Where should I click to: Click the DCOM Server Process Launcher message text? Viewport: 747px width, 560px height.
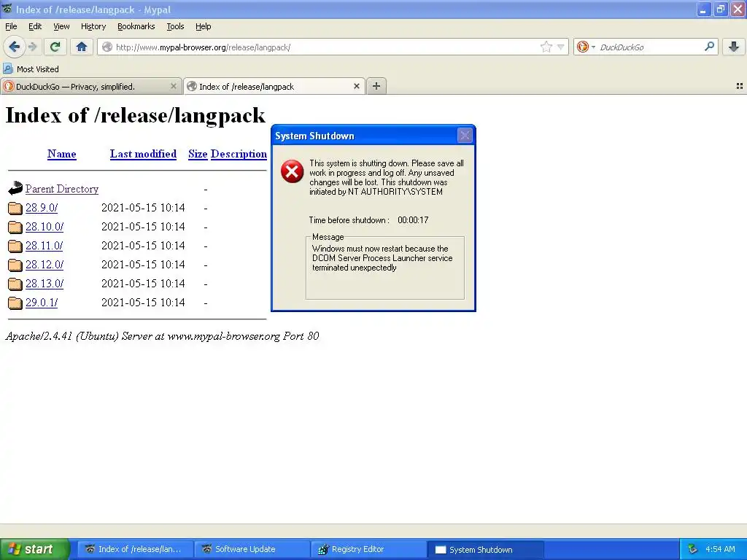382,258
